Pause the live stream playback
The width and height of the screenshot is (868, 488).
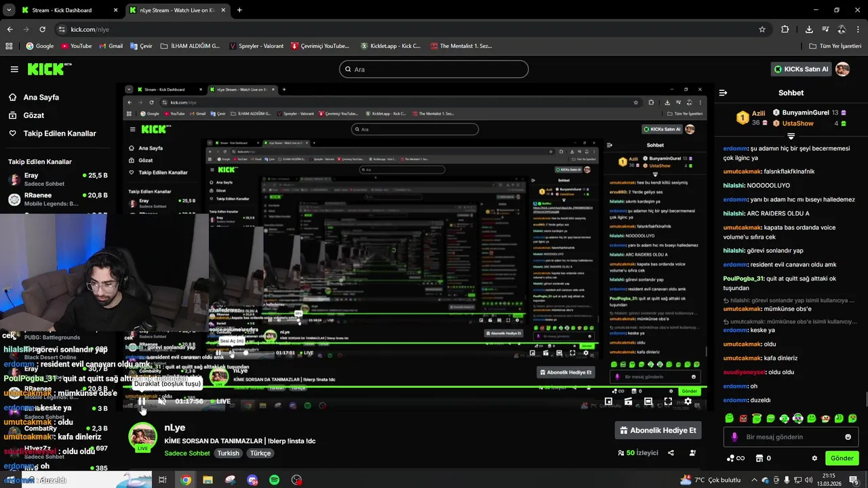coord(142,401)
